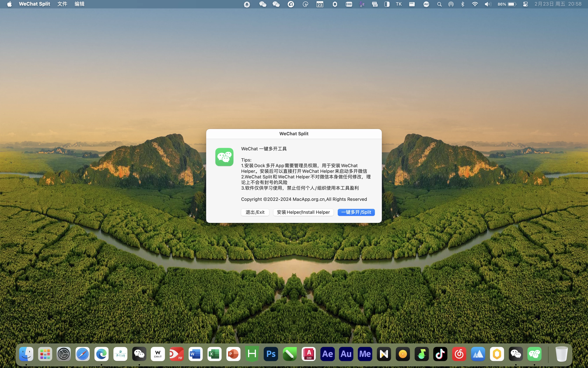Open Spotlight search in menu bar

(x=439, y=4)
